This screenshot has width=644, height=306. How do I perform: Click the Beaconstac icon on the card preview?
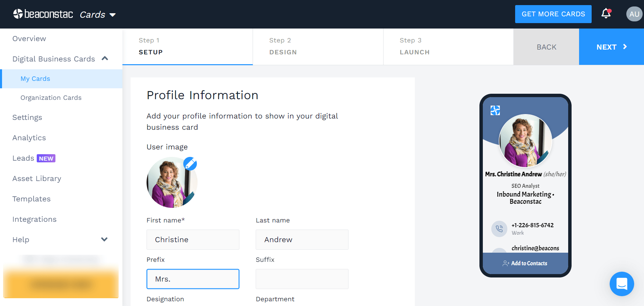pos(495,110)
